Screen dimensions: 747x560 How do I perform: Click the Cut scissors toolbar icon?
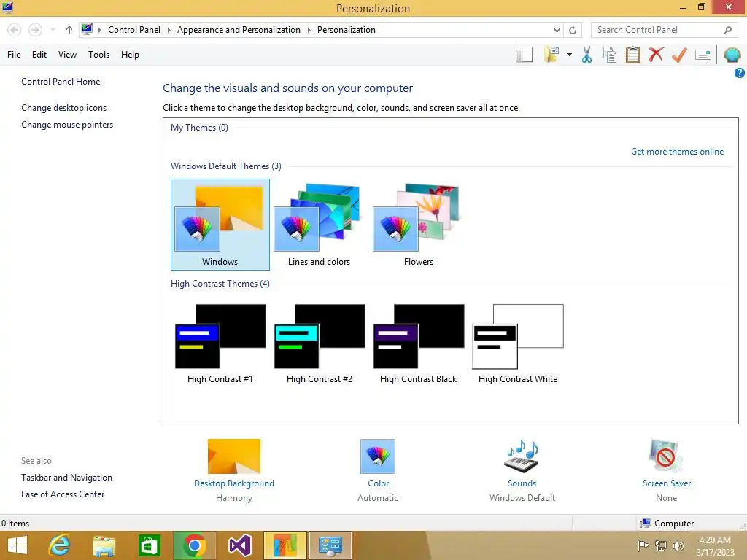pyautogui.click(x=587, y=55)
